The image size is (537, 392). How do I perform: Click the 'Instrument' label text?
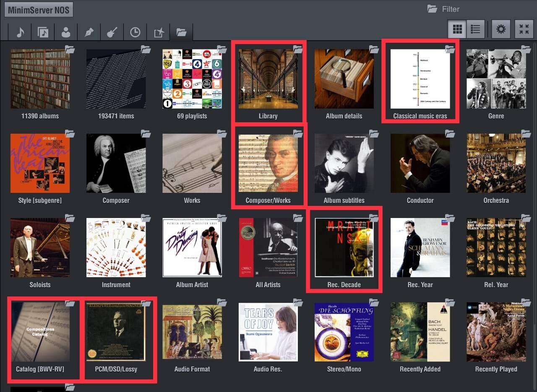116,285
